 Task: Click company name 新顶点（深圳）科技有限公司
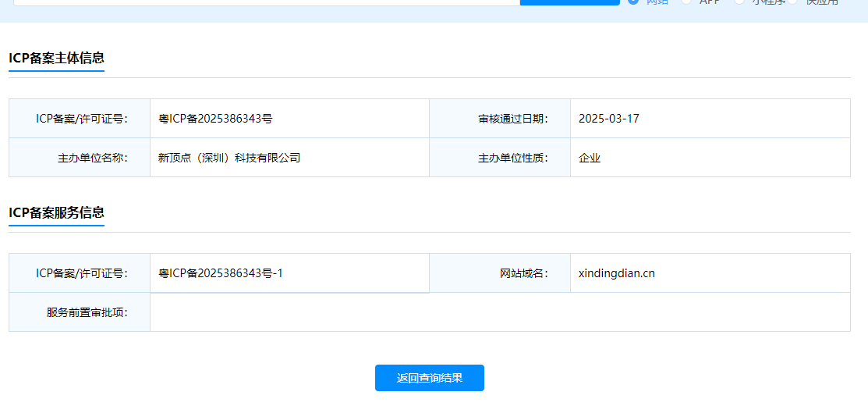[x=229, y=158]
